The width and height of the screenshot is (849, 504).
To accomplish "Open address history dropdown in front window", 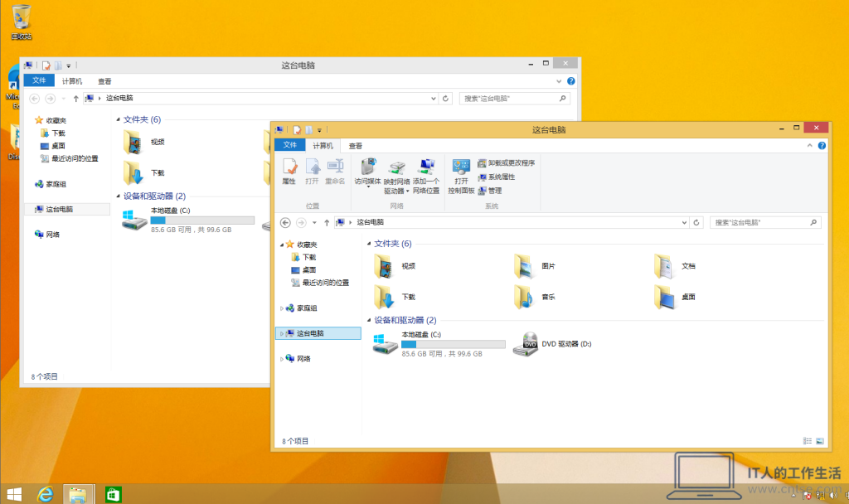I will (684, 222).
